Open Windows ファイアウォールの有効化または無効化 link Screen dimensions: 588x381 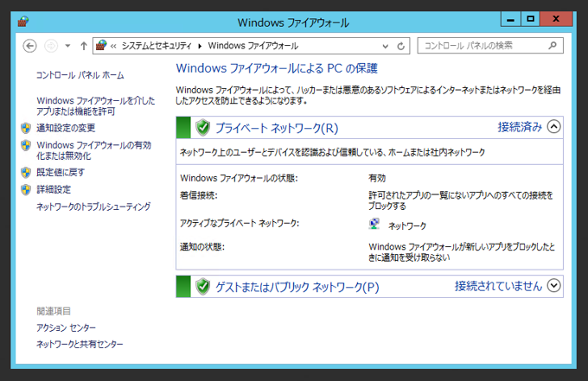click(x=93, y=150)
